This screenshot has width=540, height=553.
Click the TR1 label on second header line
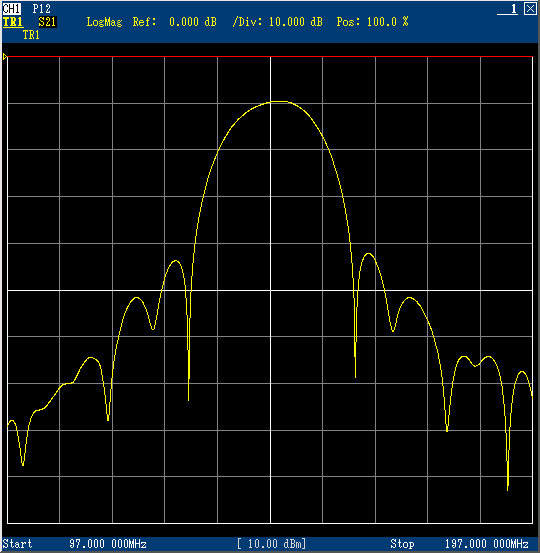(31, 35)
